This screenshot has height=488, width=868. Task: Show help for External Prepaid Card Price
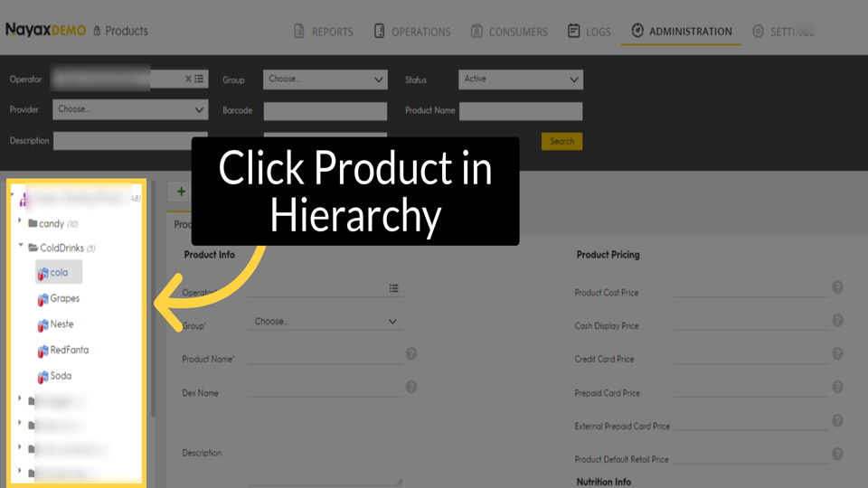pos(837,420)
